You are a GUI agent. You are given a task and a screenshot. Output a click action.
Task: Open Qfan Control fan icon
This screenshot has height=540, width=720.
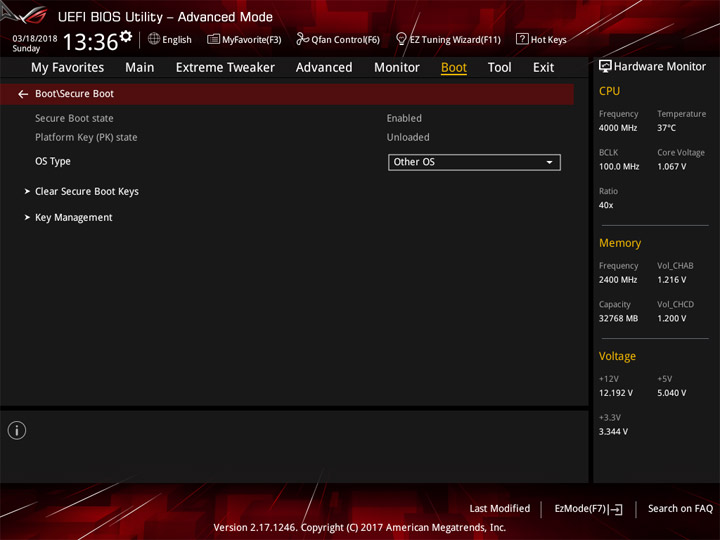(302, 39)
